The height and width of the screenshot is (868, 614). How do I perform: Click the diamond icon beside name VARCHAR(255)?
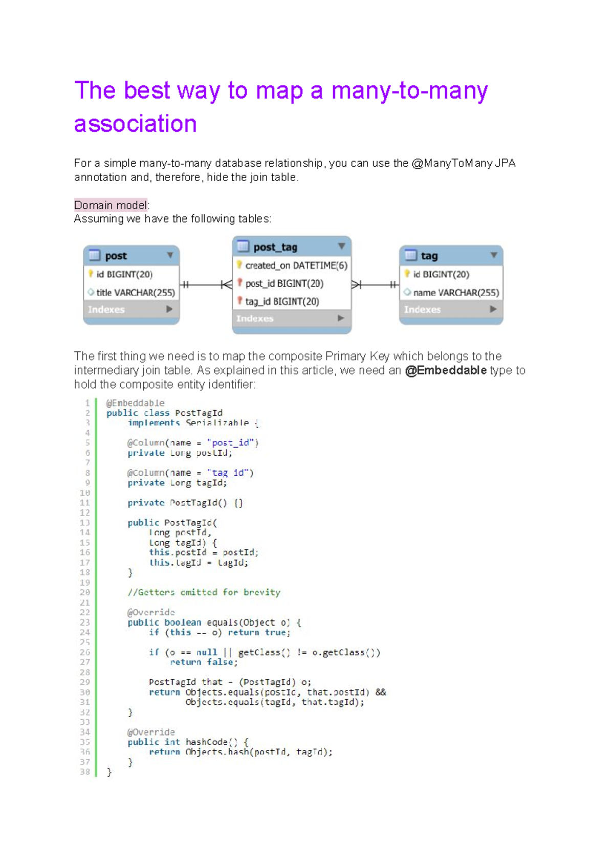click(x=407, y=292)
